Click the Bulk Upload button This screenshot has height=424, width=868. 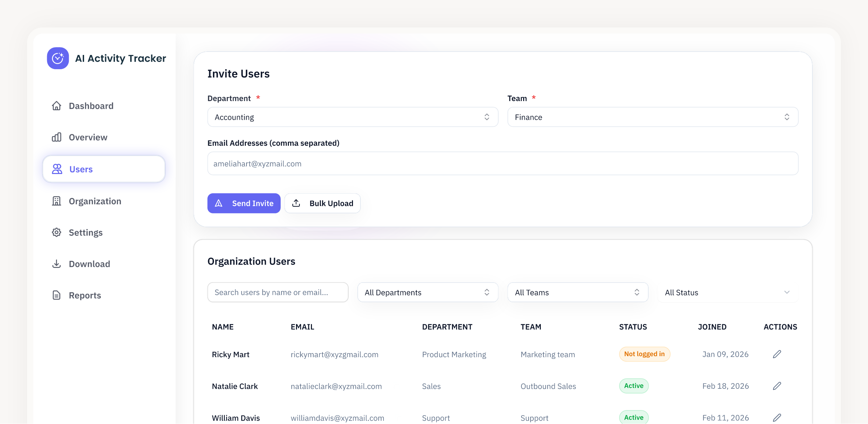[322, 203]
